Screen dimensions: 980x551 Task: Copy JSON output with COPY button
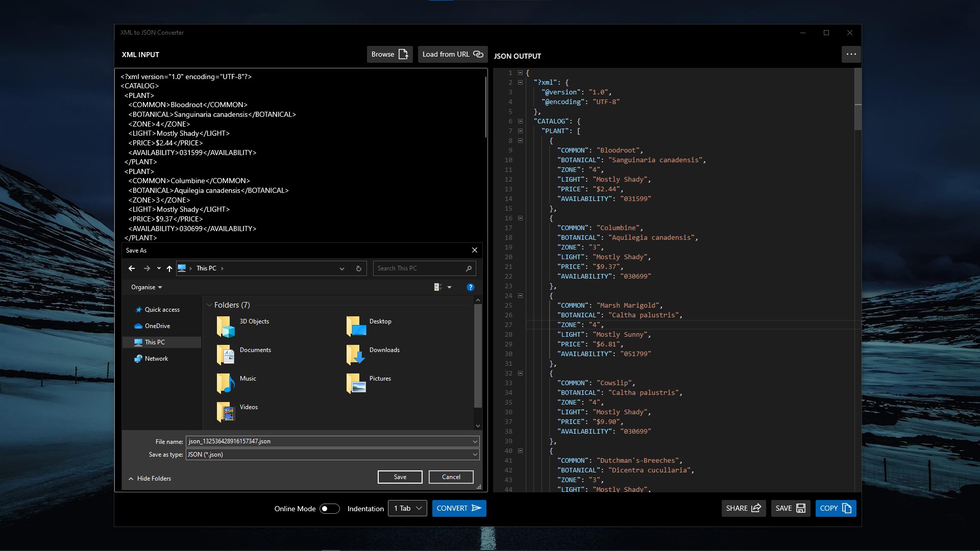click(835, 508)
